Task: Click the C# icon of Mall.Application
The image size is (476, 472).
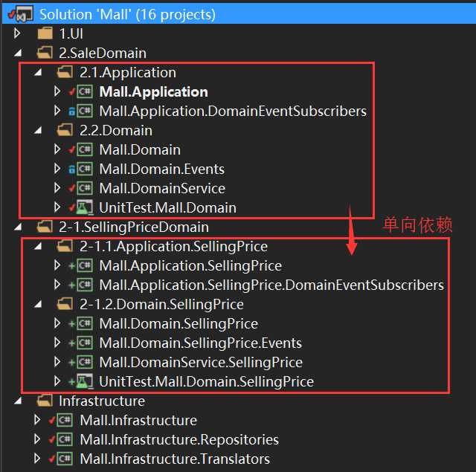Action: pyautogui.click(x=85, y=91)
